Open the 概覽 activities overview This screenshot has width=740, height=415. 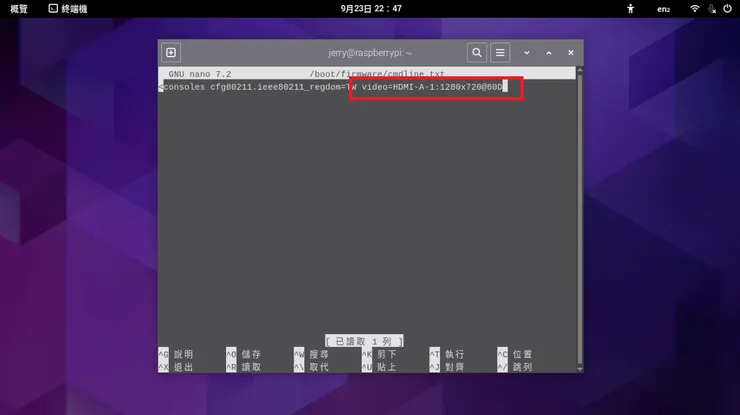[x=19, y=8]
